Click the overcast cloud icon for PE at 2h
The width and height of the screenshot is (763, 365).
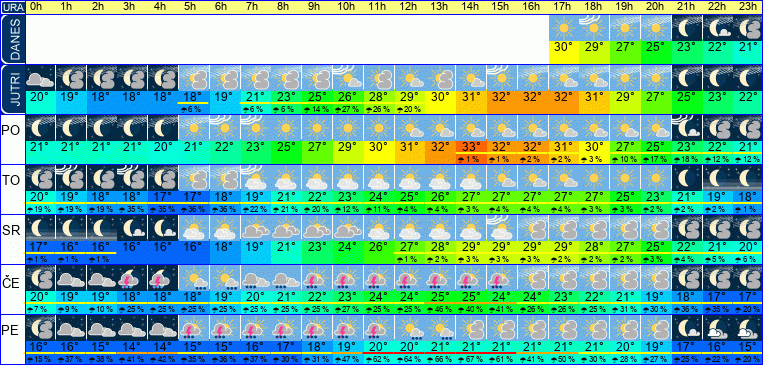point(101,329)
